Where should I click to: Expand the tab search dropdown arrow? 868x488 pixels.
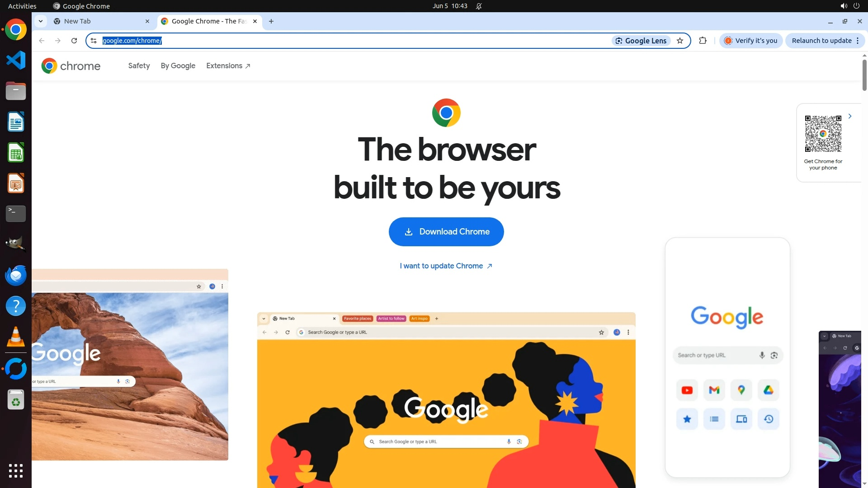pyautogui.click(x=41, y=21)
